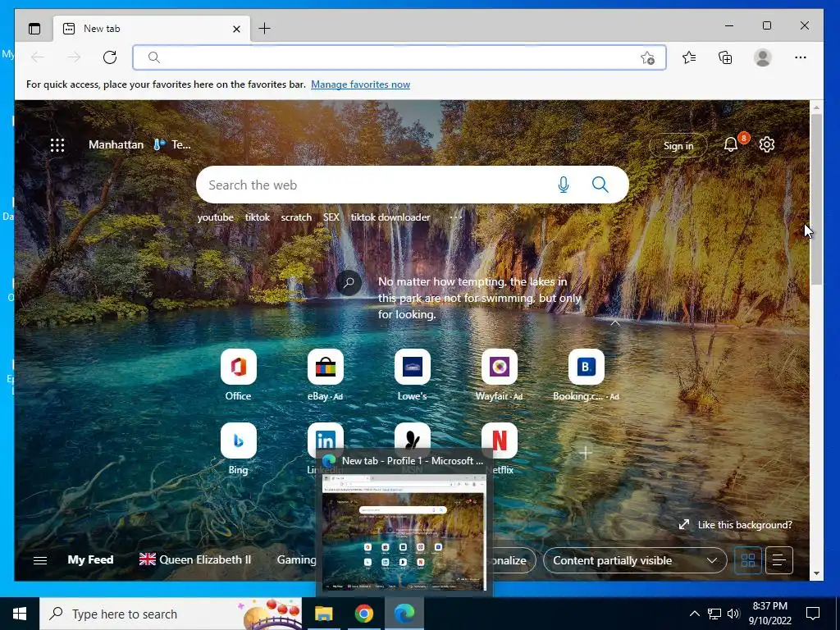This screenshot has height=630, width=840.
Task: Expand the system tray hidden icons chevron
Action: tap(694, 614)
